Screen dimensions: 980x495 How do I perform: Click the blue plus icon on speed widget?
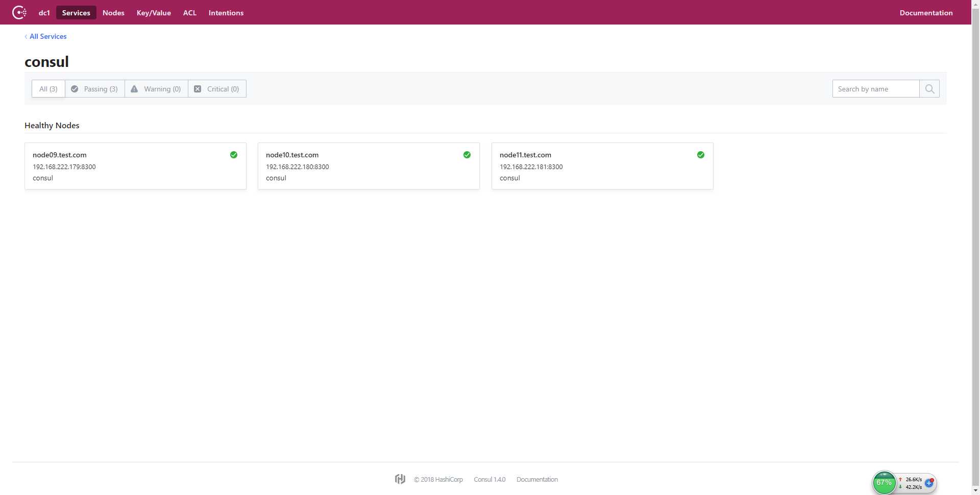929,483
